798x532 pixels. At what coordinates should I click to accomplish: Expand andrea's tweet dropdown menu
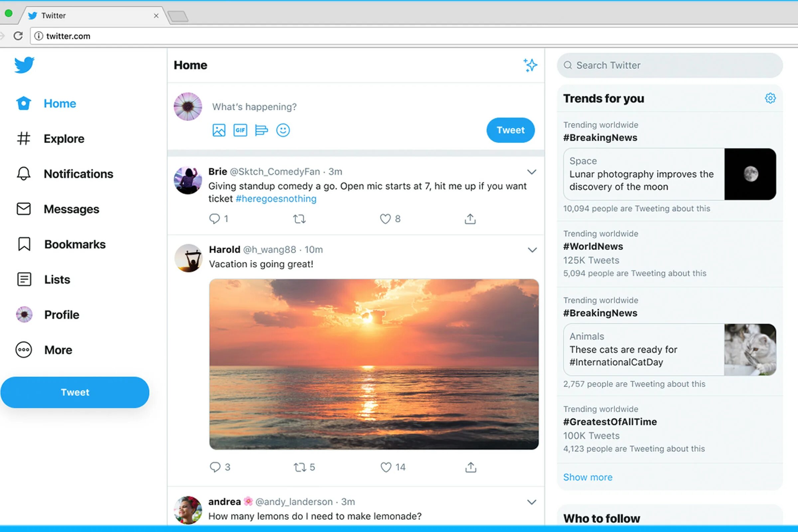[x=531, y=502]
